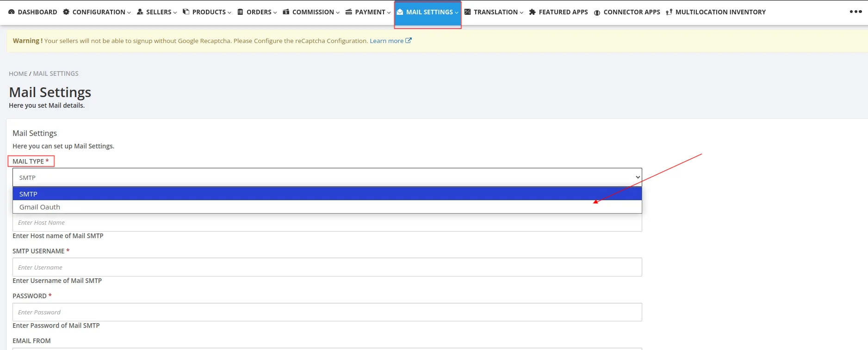Click the Translation icon

click(468, 12)
